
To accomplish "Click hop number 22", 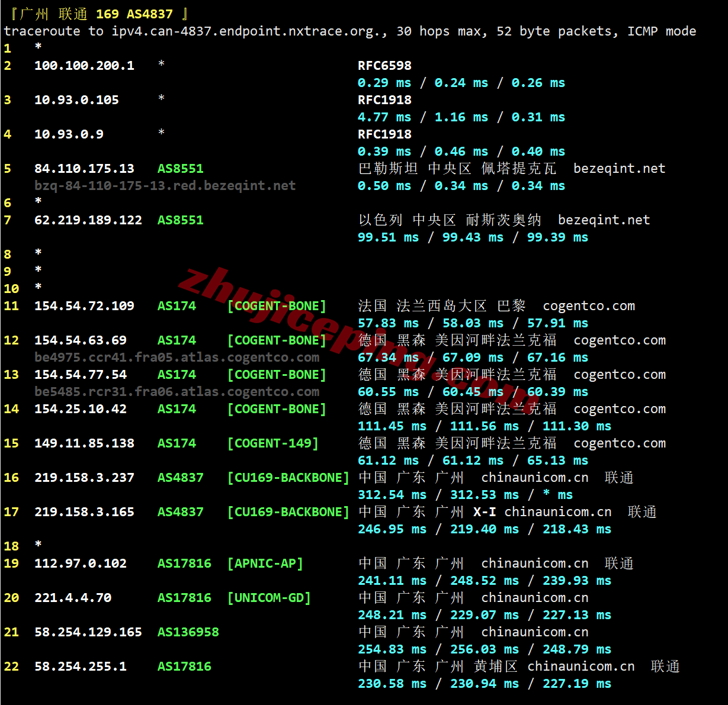I will 11,667.
